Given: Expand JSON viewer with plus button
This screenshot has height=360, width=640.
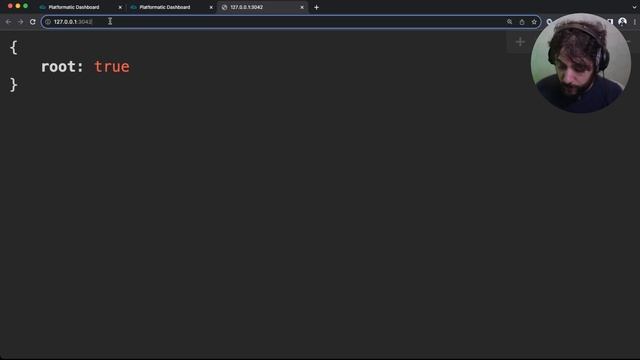Looking at the screenshot, I should coord(520,42).
